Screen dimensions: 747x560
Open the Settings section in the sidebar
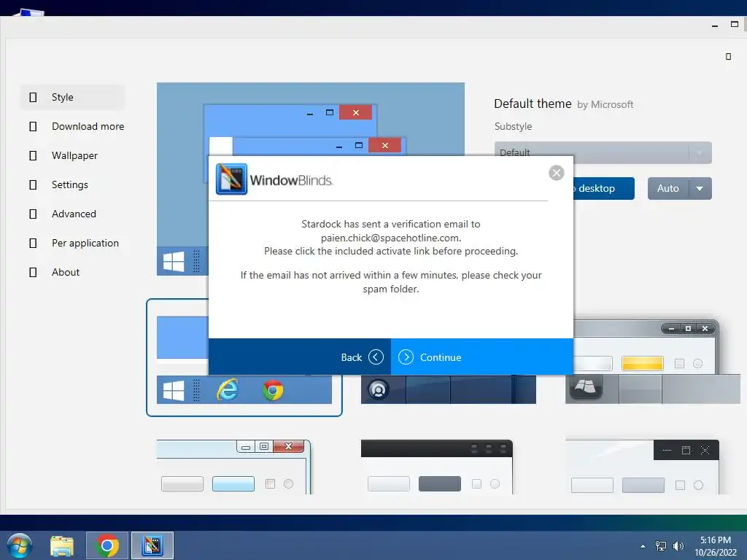72,184
